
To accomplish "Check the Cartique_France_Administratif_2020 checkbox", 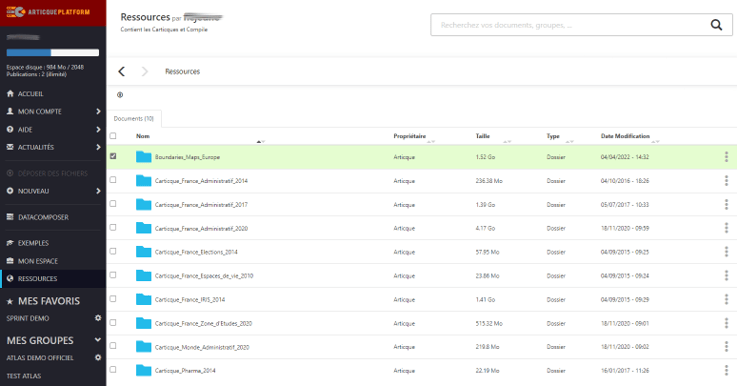I will pyautogui.click(x=113, y=227).
